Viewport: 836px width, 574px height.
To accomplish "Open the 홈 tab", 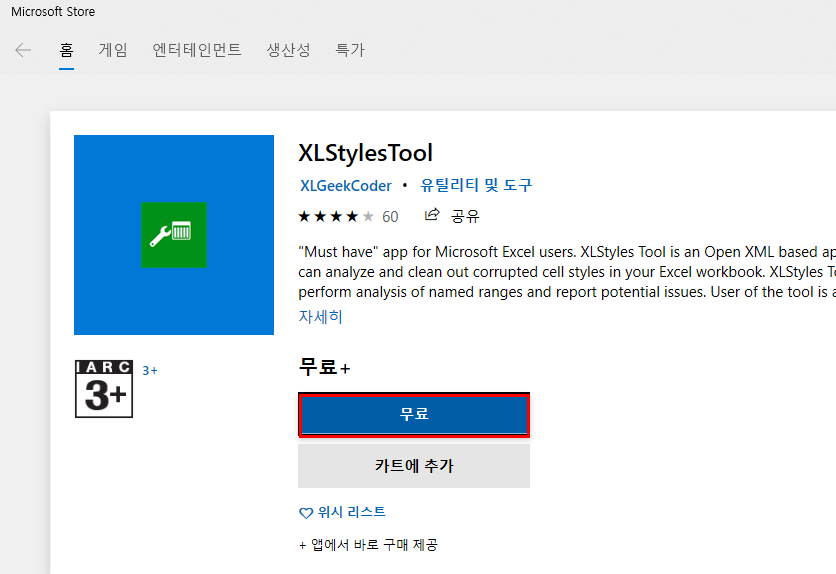I will (x=66, y=50).
